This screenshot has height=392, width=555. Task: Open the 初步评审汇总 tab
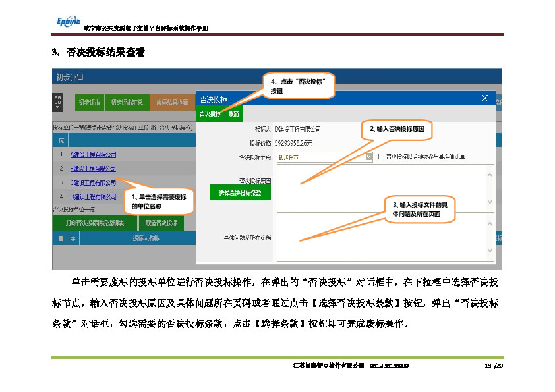127,102
